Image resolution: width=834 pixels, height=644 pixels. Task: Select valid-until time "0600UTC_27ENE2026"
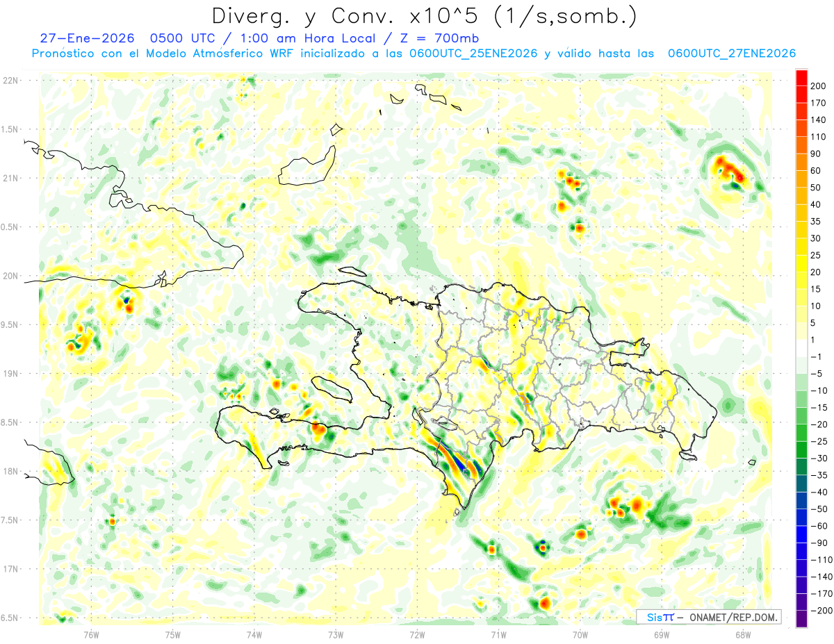[732, 53]
